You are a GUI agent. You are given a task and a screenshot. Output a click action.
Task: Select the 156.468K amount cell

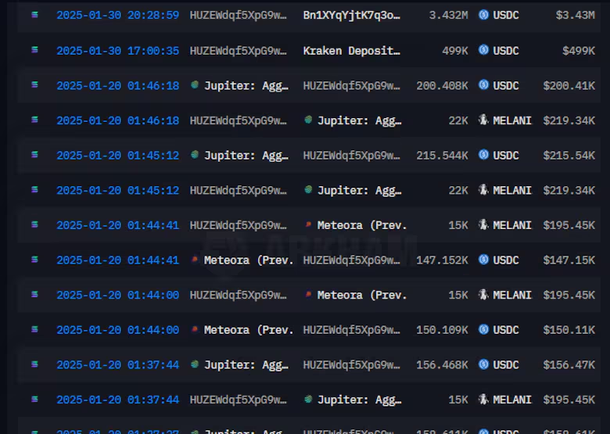pyautogui.click(x=442, y=365)
